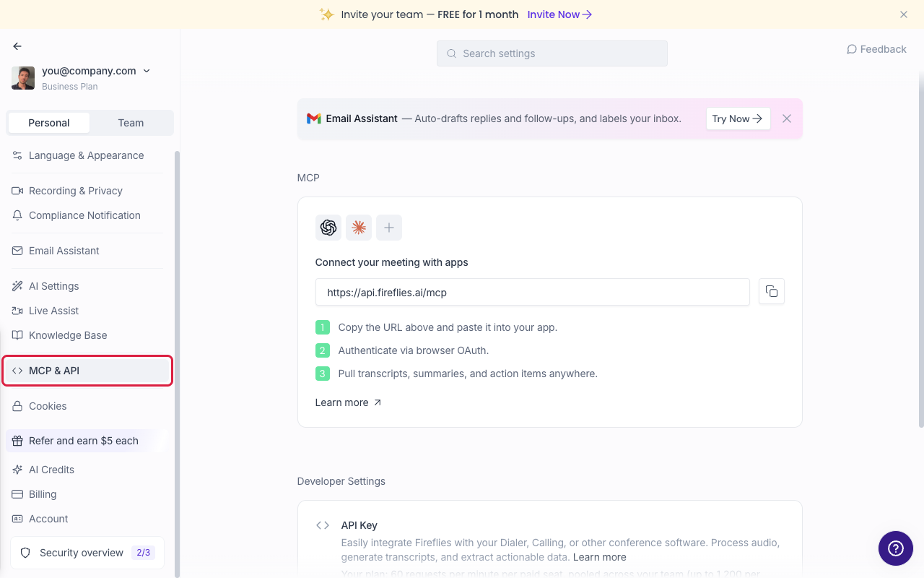
Task: Open Billing settings
Action: pos(87,494)
